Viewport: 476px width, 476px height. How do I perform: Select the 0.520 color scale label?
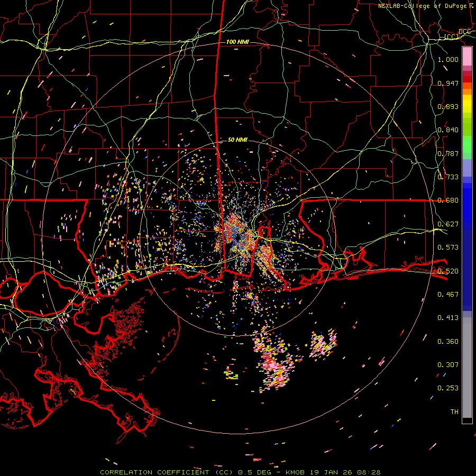(x=448, y=271)
